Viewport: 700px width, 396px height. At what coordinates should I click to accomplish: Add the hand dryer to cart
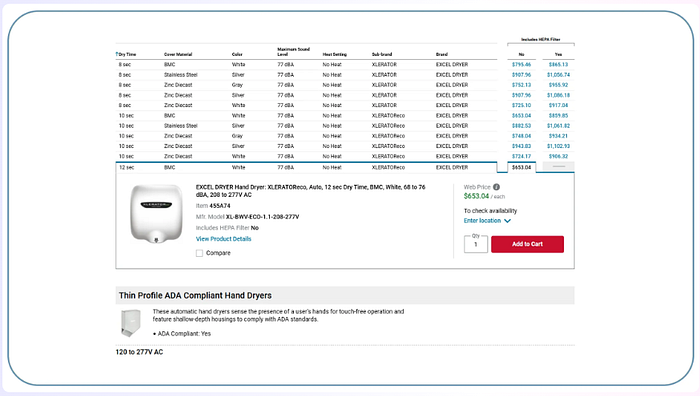[x=527, y=244]
